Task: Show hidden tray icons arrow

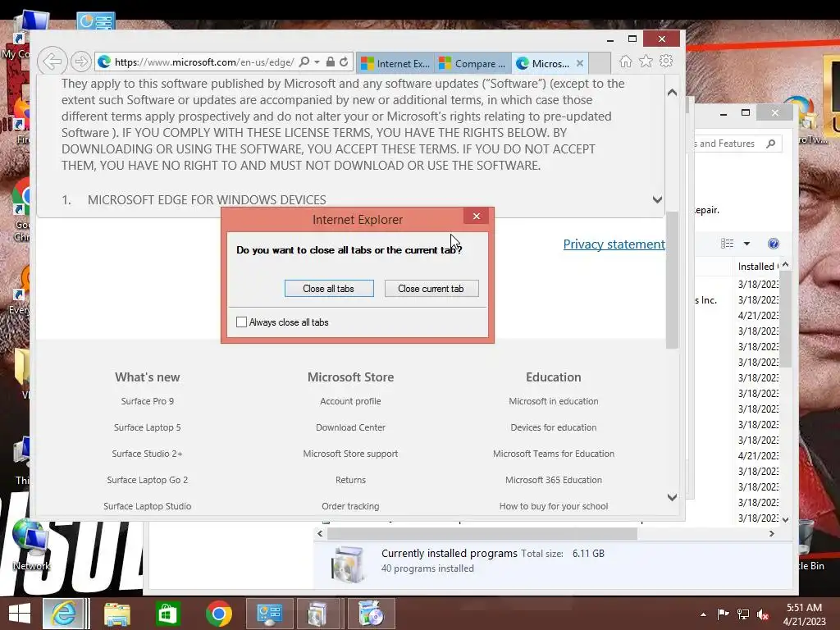Action: click(x=703, y=614)
